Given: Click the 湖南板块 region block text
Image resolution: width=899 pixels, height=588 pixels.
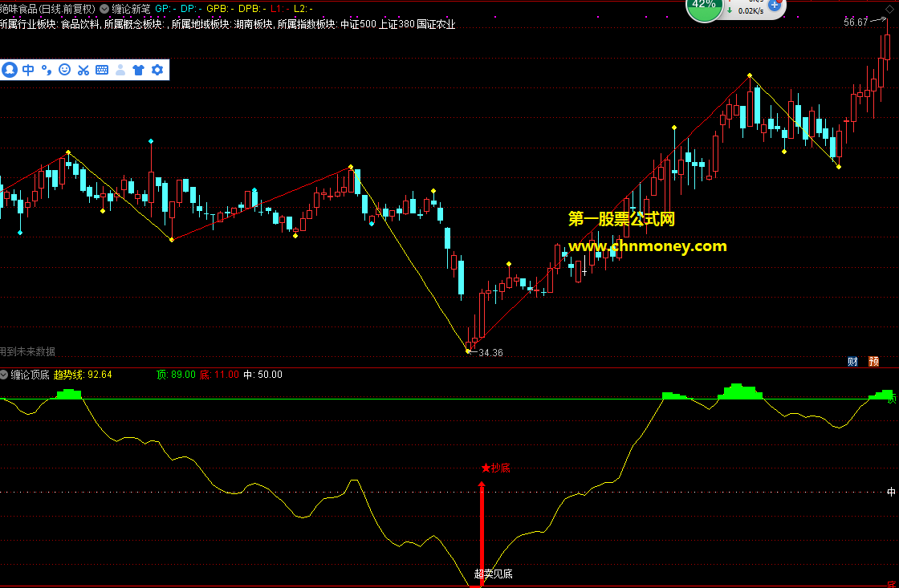Looking at the screenshot, I should coord(254,24).
